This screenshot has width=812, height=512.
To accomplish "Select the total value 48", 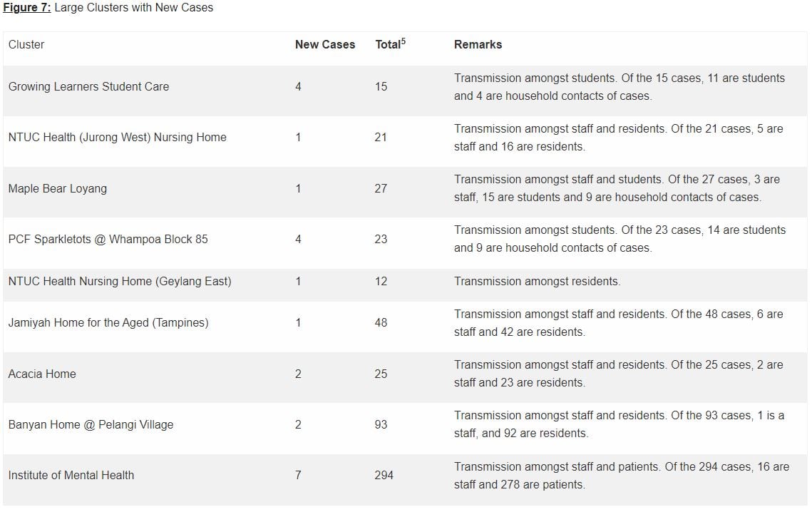I will tap(381, 322).
